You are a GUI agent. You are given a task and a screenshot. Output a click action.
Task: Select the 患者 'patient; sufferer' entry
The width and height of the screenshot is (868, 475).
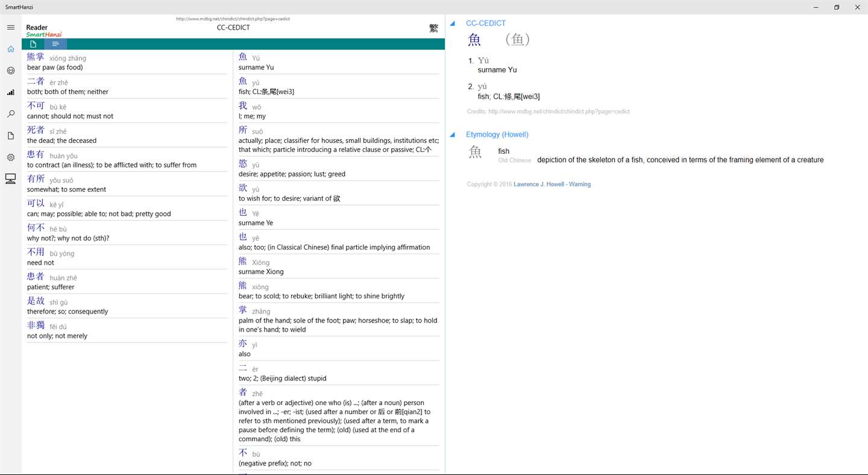[x=127, y=282]
